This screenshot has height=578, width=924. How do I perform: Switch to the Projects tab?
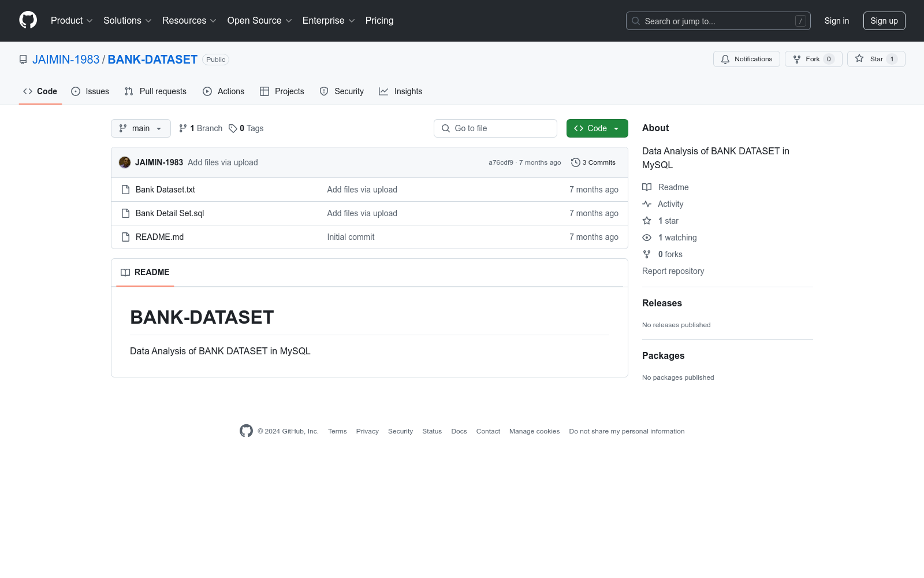click(282, 91)
